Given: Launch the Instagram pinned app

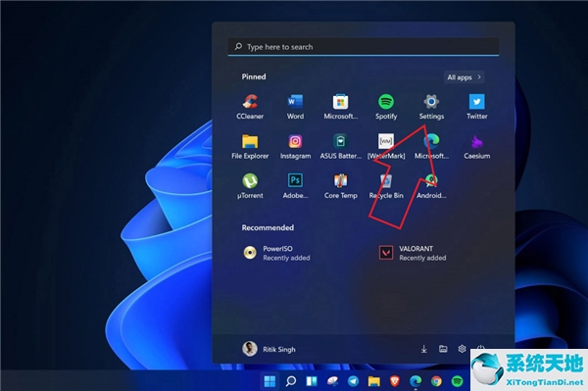Looking at the screenshot, I should point(295,147).
